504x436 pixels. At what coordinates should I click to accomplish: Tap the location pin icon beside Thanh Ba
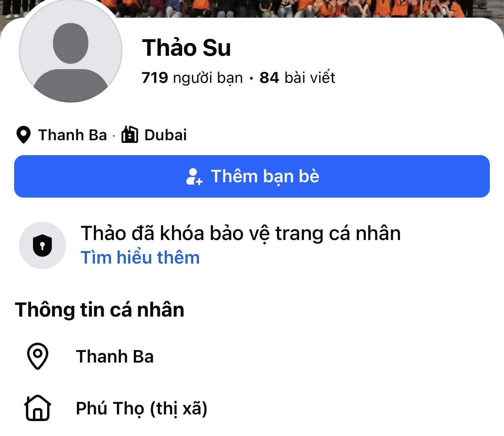coord(24,135)
